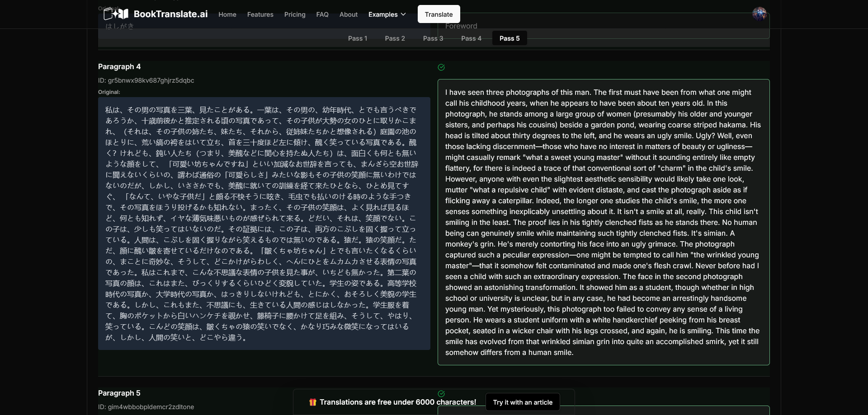Viewport: 868px width, 415px height.
Task: Open the Features page
Action: tap(260, 14)
